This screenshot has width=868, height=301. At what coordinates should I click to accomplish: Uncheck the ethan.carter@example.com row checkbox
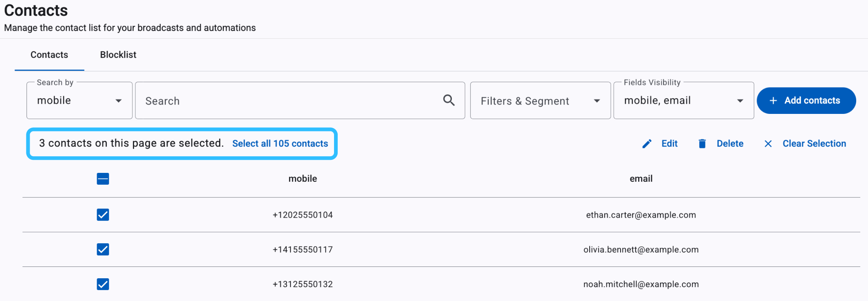coord(103,215)
